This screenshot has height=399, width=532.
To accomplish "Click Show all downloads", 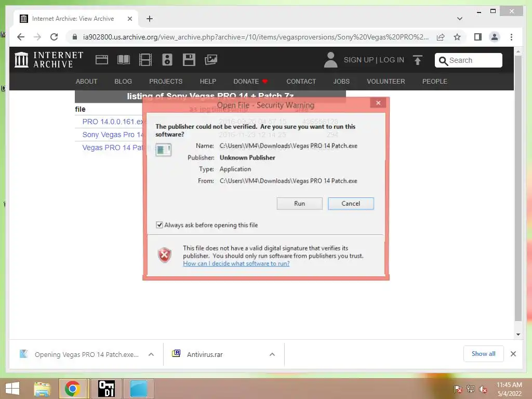I will pyautogui.click(x=483, y=354).
